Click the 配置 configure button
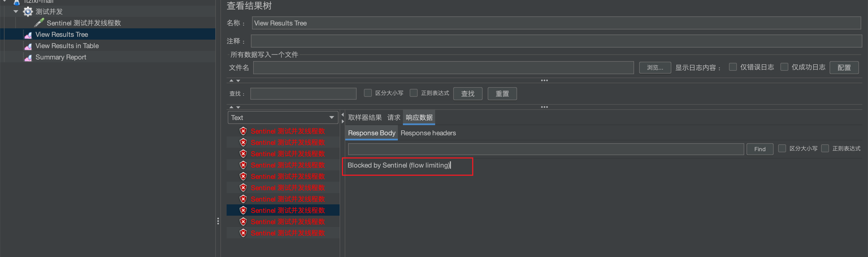Viewport: 868px width, 257px height. coord(844,68)
